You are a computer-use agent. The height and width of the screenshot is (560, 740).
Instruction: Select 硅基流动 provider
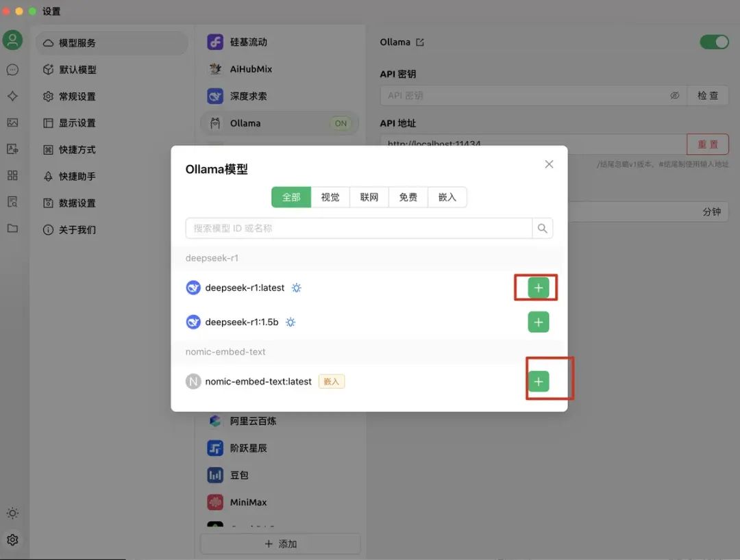[x=280, y=42]
